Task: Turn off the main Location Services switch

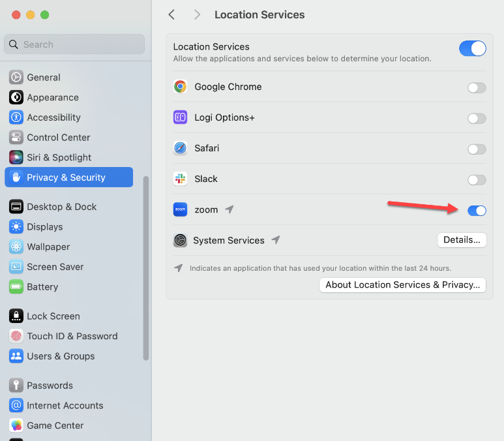Action: click(x=472, y=48)
